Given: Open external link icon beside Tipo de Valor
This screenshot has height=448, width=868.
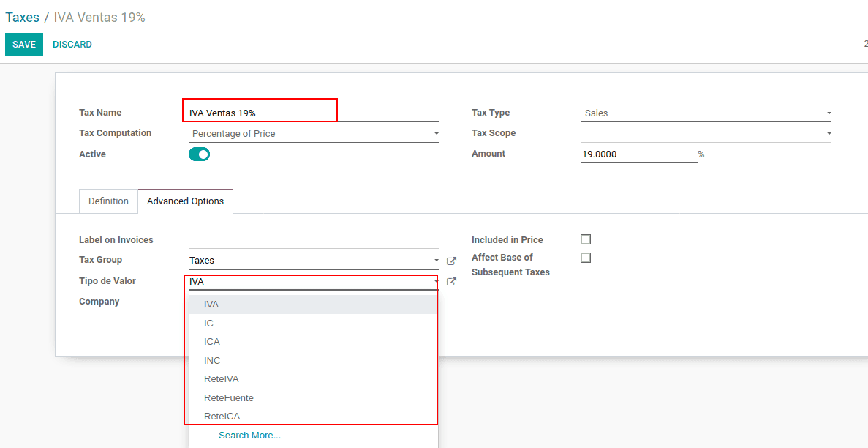Looking at the screenshot, I should [x=451, y=282].
